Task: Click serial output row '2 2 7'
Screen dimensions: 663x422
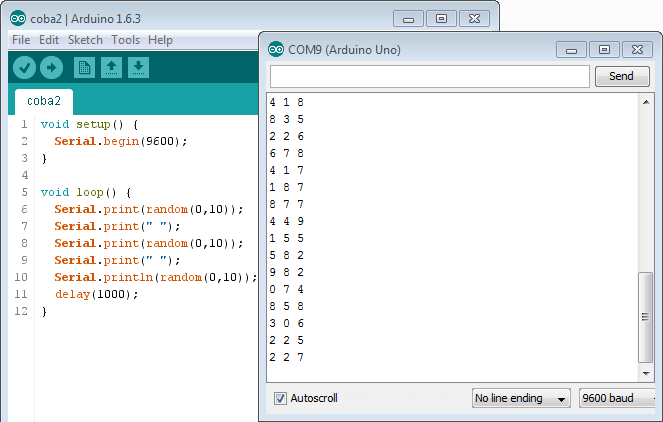Action: click(x=287, y=357)
